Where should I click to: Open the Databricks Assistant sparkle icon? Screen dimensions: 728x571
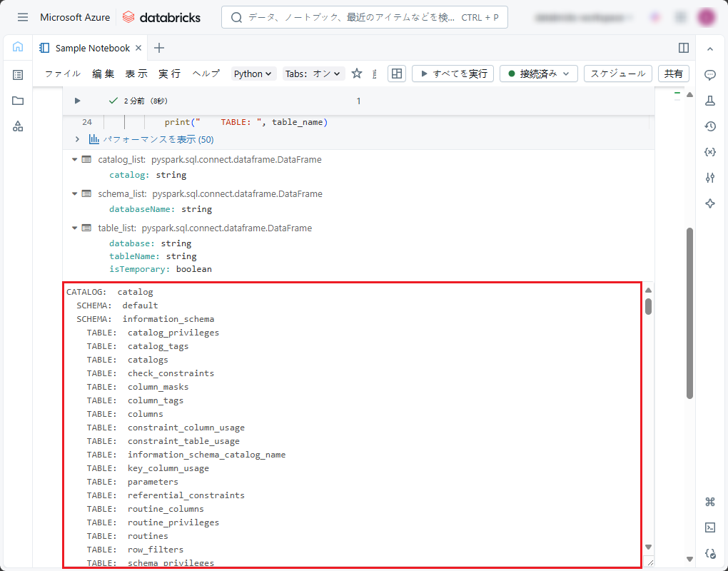(x=709, y=203)
